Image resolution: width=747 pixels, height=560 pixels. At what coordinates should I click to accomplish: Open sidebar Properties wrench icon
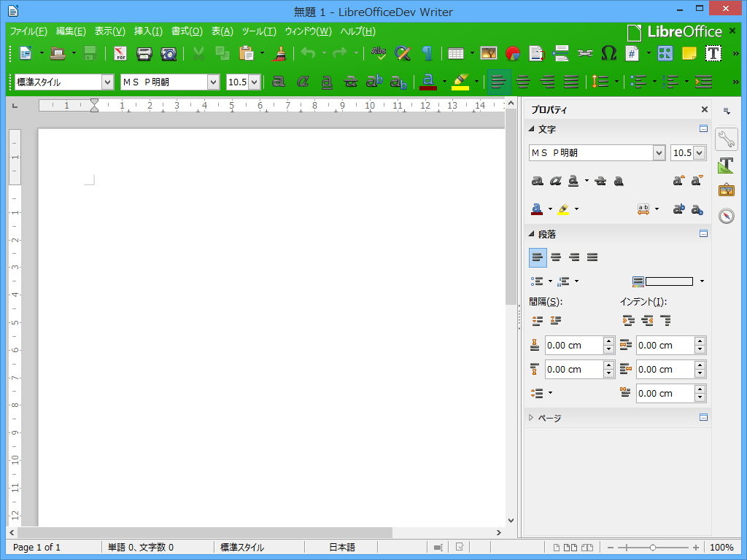tap(726, 139)
